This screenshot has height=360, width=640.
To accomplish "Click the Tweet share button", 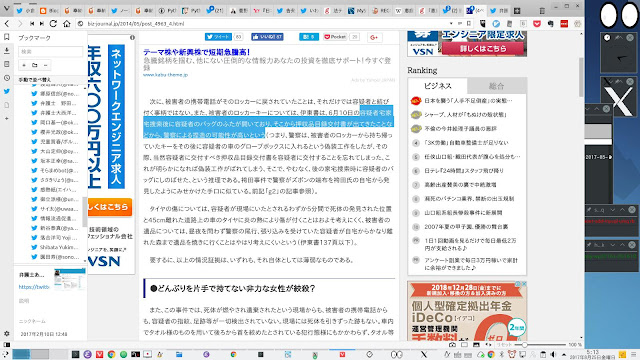I will coord(218,37).
